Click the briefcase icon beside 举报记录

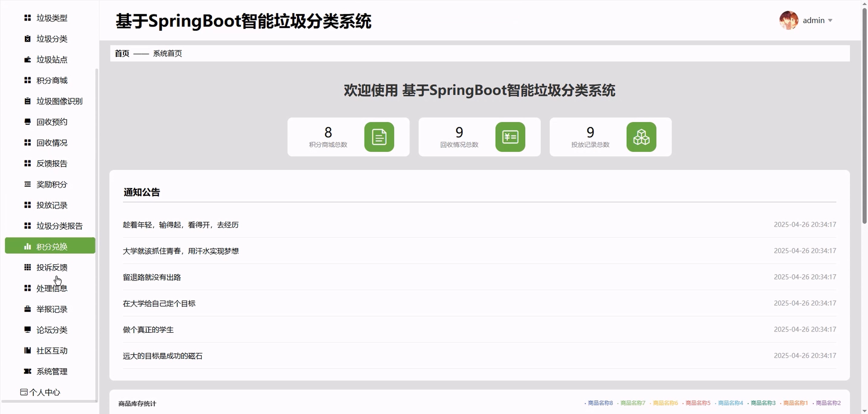[28, 309]
